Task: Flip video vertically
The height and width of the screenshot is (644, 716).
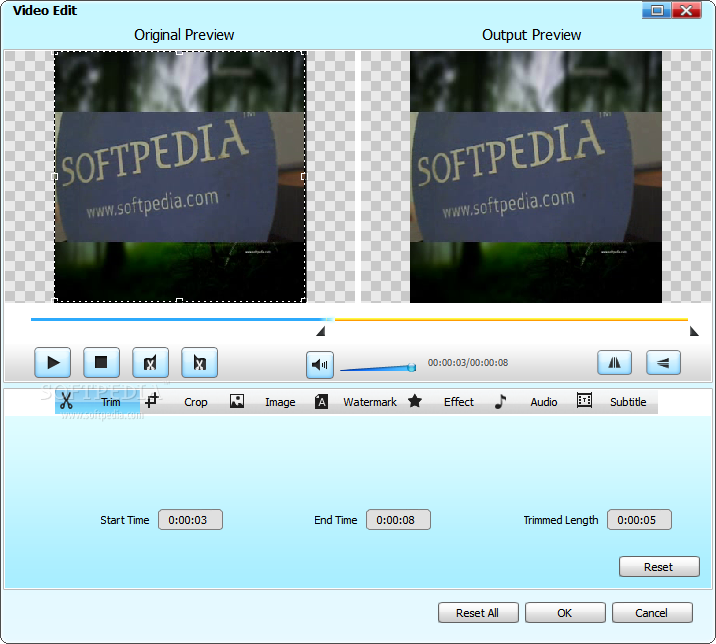Action: 663,363
